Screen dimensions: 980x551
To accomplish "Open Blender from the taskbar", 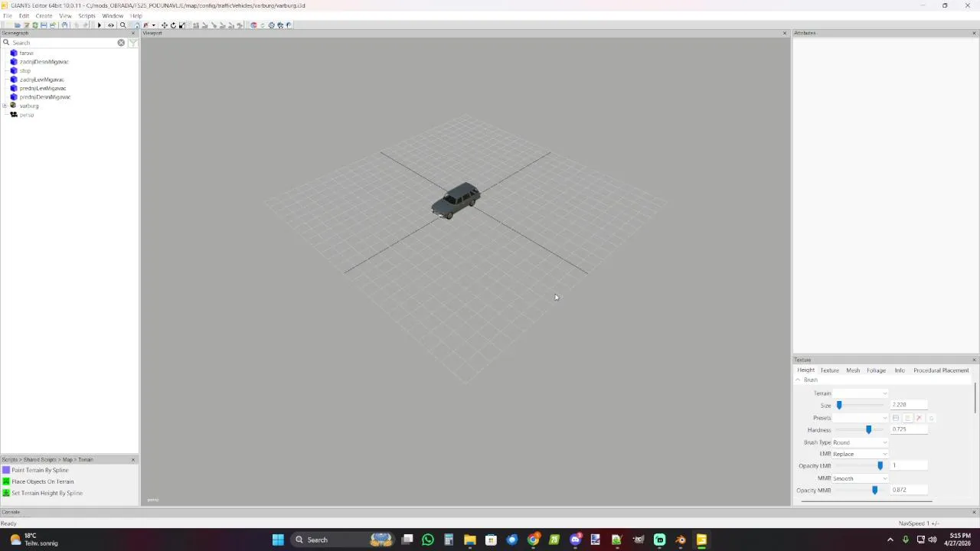I will click(x=681, y=540).
